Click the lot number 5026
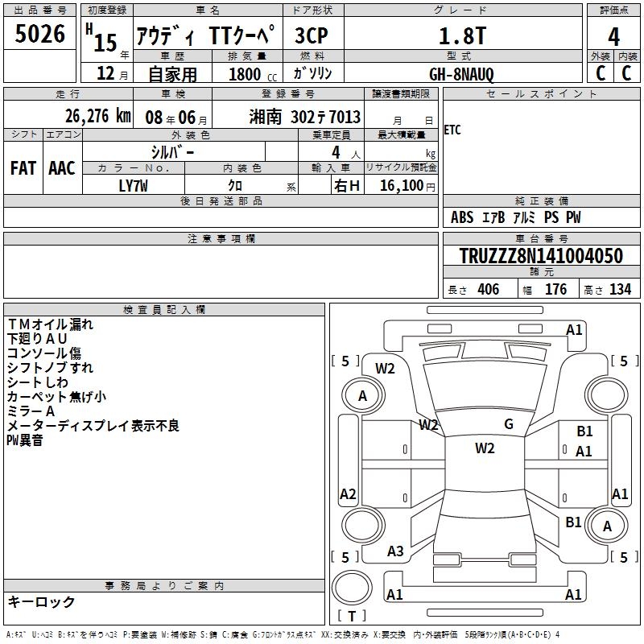644x644 pixels. (40, 35)
